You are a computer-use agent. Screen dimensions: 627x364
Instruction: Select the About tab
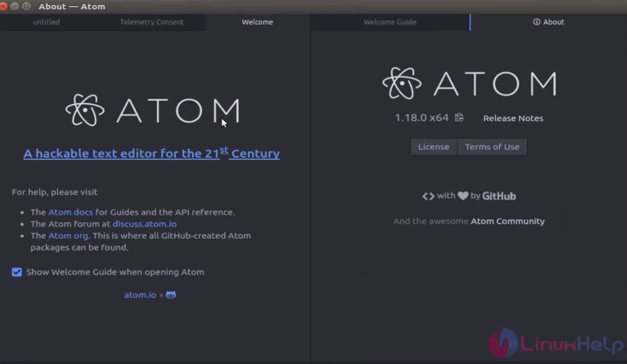(x=549, y=22)
